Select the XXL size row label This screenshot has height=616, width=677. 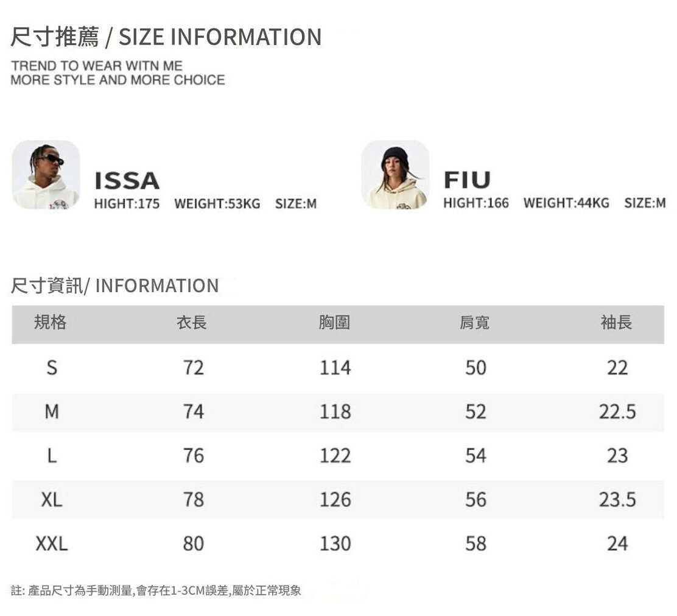click(52, 544)
